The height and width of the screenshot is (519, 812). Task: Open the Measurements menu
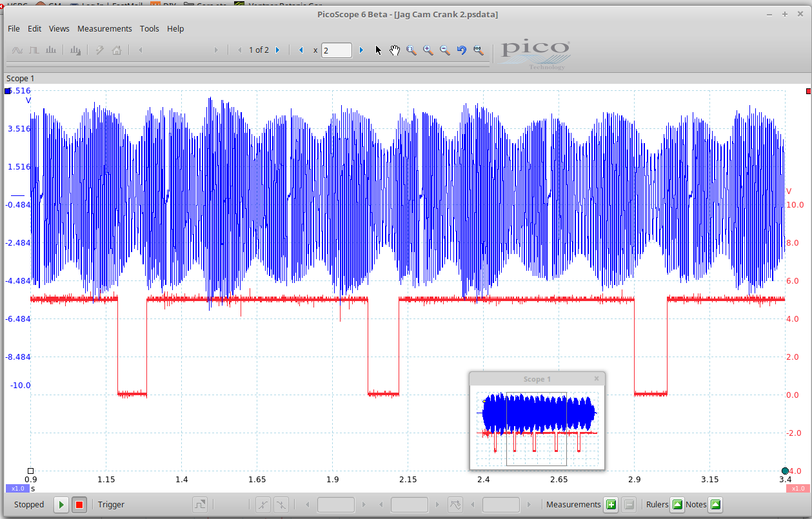point(104,28)
